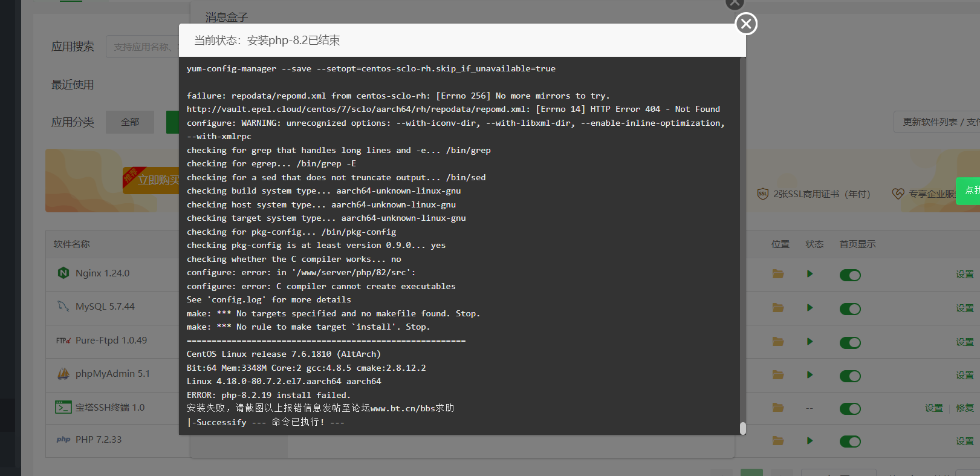Click the 2张SSL商用证书 (年付) text

[x=822, y=194]
